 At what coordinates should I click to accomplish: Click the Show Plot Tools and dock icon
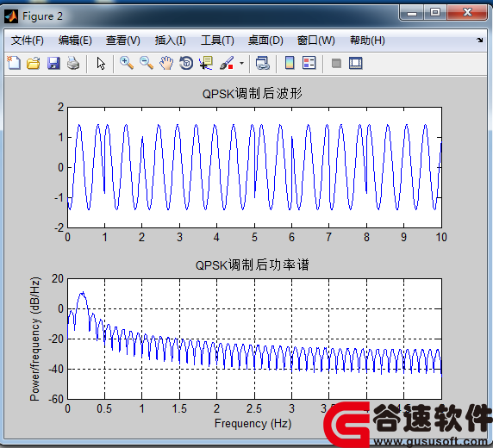[356, 63]
